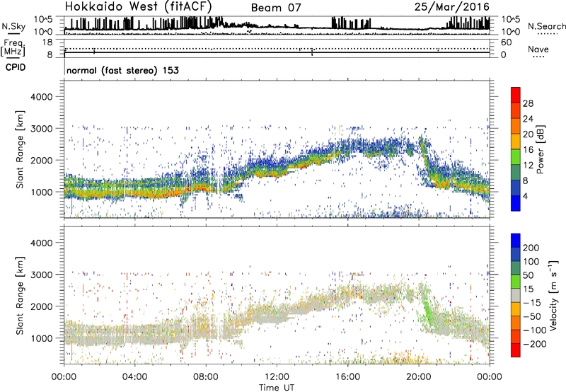566x392 pixels.
Task: Click the '04:00' time axis tick label
Action: 134,377
